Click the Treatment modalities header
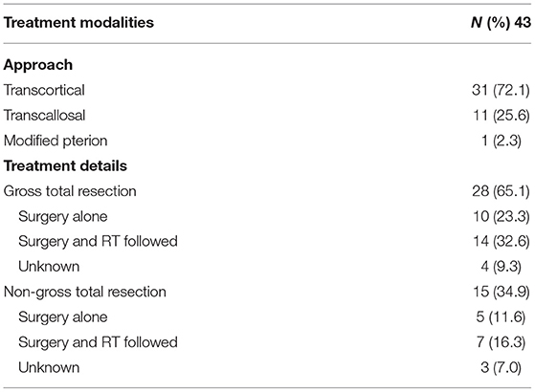Screen dimensions: 535x392 pyautogui.click(x=78, y=23)
